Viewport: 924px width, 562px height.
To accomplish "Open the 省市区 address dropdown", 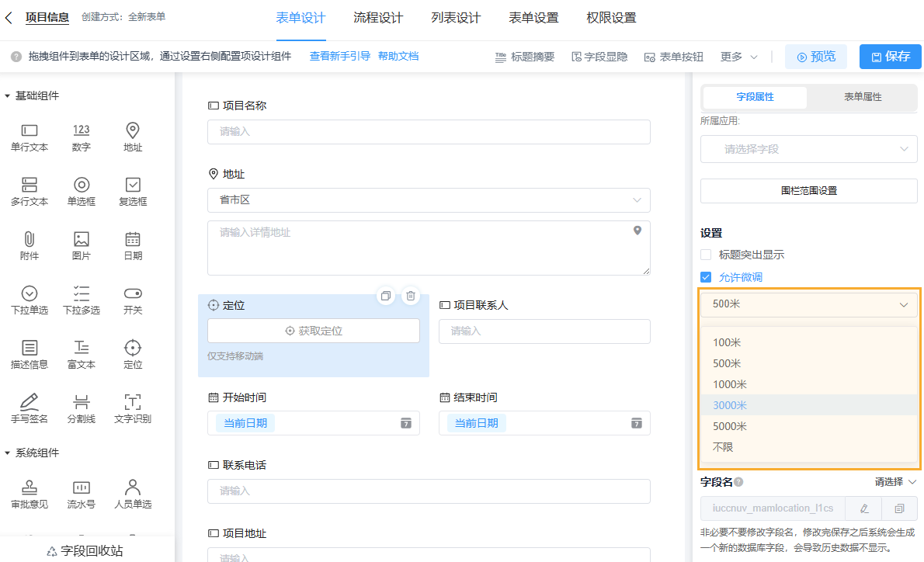I will tap(429, 200).
